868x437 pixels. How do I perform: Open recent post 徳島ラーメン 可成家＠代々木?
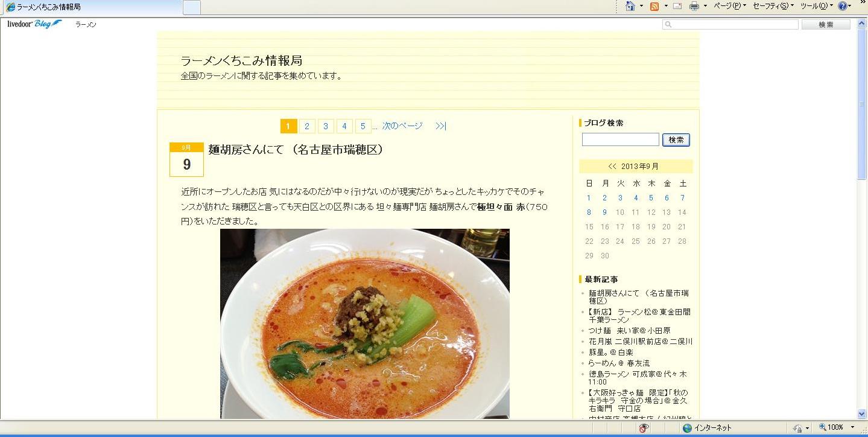click(x=638, y=378)
